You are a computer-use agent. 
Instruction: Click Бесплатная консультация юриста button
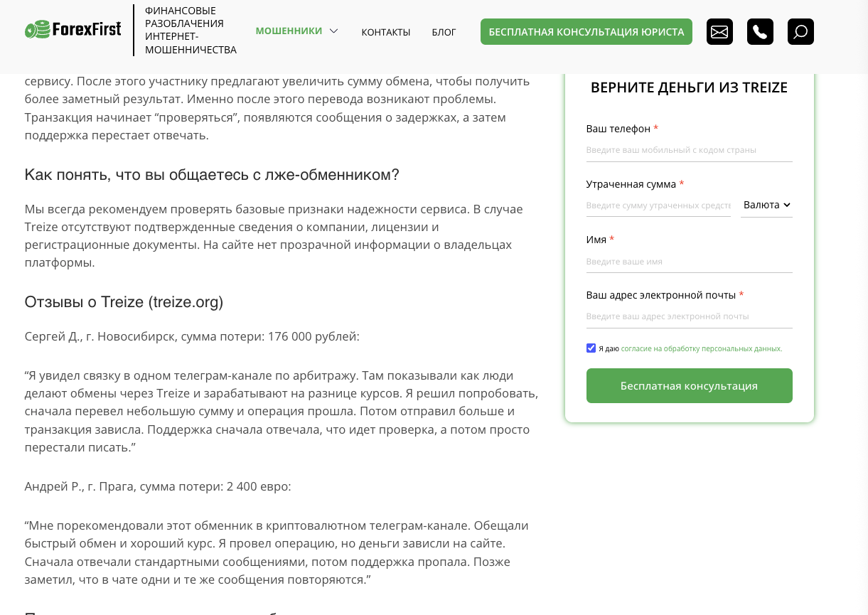click(x=586, y=32)
